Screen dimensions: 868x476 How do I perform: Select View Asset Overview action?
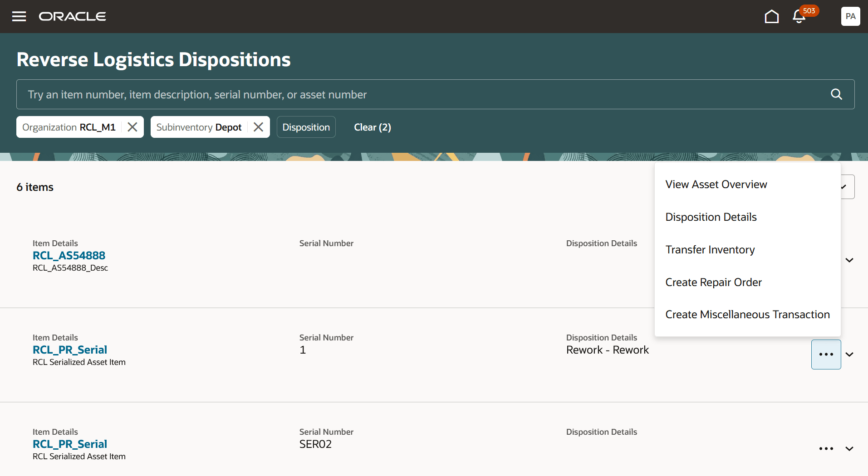click(x=716, y=184)
